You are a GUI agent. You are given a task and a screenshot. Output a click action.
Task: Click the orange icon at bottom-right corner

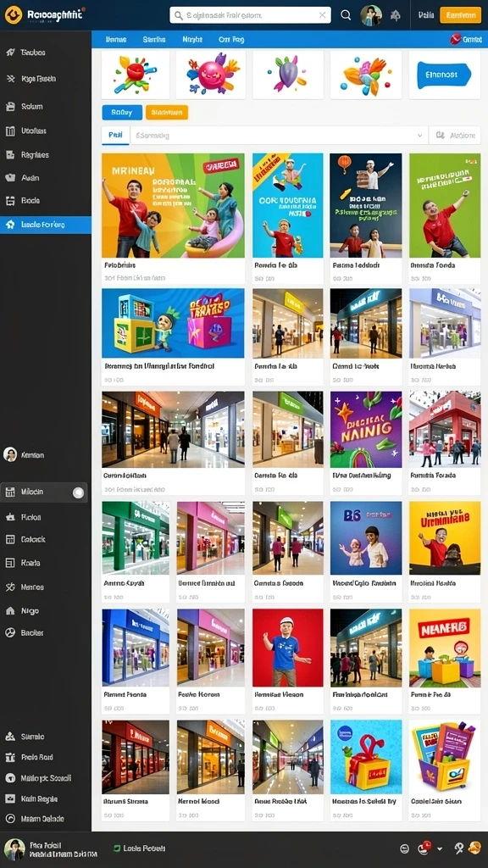(474, 848)
